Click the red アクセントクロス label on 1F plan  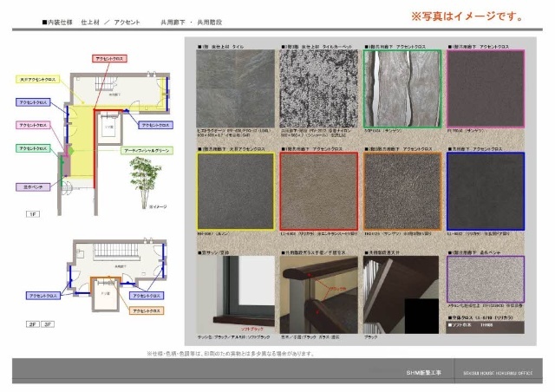tap(109, 58)
